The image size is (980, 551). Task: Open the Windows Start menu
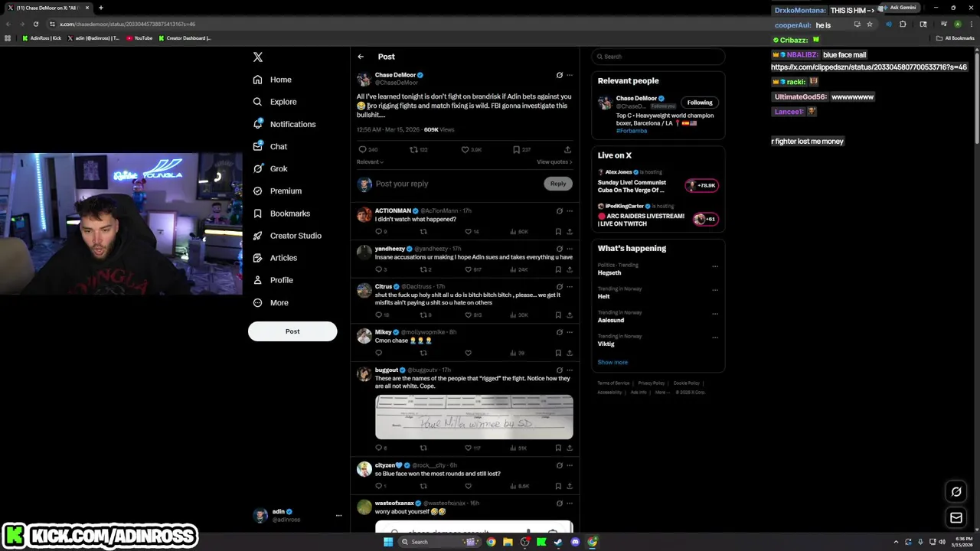tap(388, 542)
